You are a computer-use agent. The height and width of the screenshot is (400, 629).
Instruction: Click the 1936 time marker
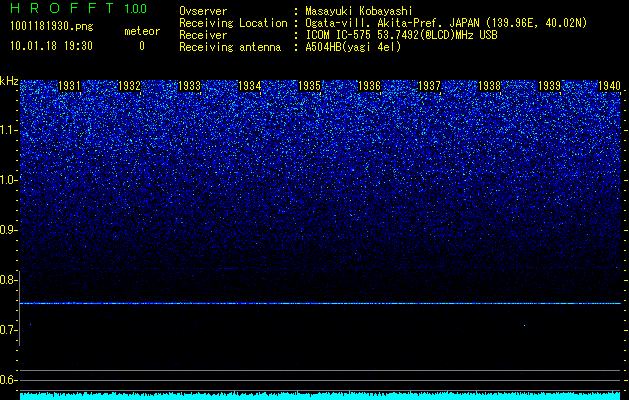pyautogui.click(x=369, y=85)
